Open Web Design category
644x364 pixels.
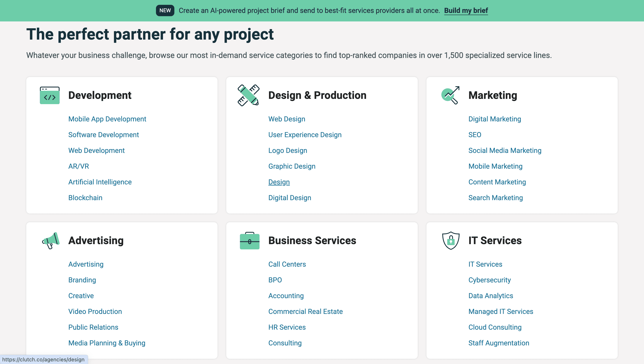287,119
